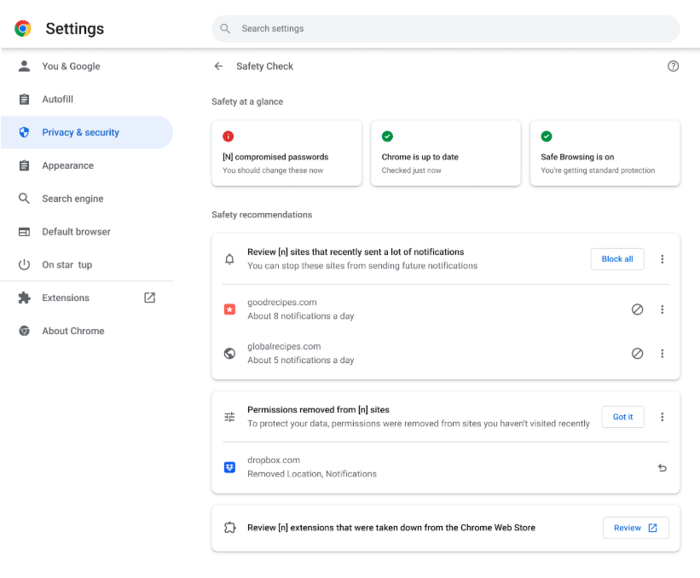700x578 pixels.
Task: Click the extension outline icon in review row
Action: 229,528
